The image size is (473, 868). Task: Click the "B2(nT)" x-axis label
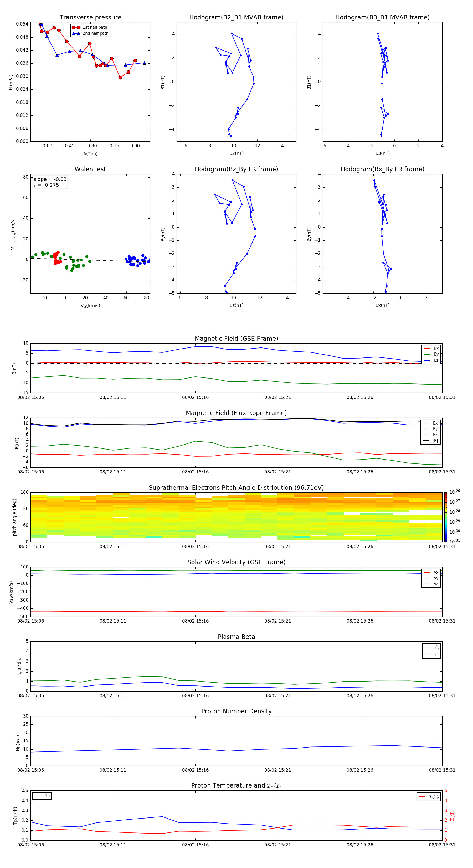click(x=236, y=153)
